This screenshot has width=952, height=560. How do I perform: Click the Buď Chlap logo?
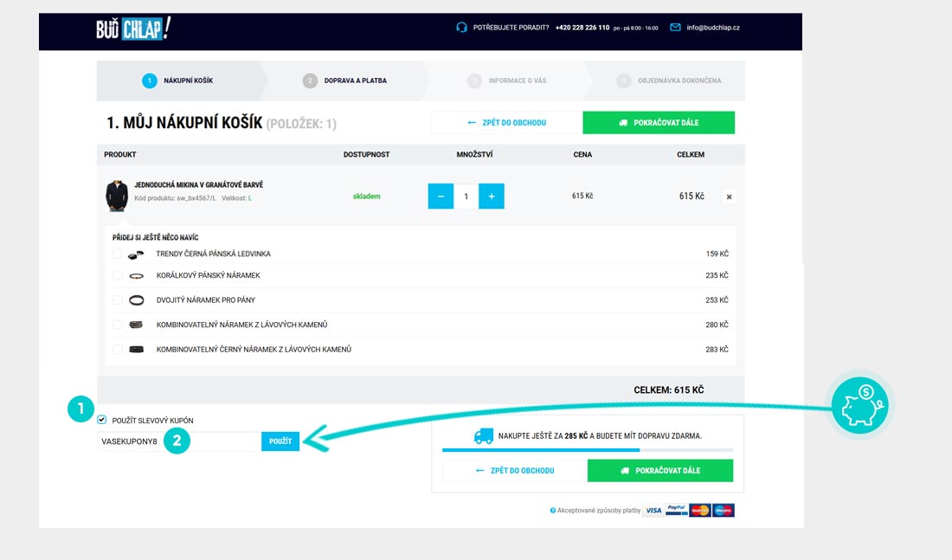pyautogui.click(x=133, y=28)
